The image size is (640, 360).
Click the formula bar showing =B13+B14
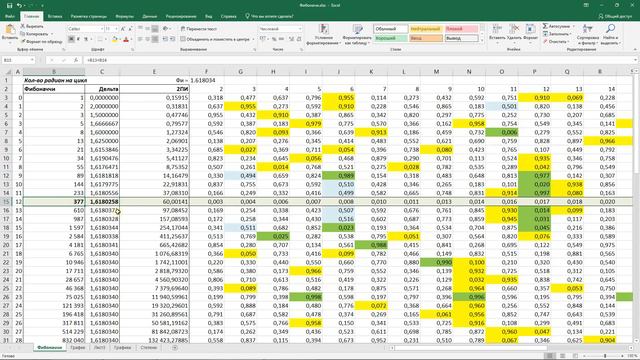click(x=358, y=60)
